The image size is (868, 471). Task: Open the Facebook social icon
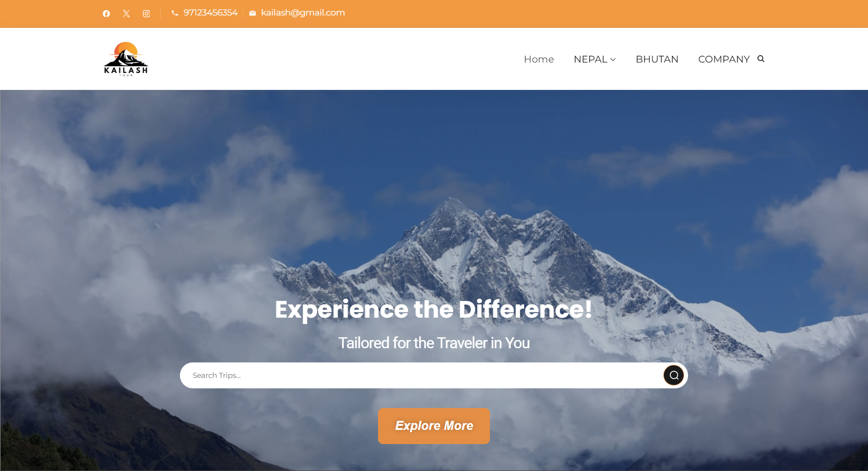[x=106, y=14]
